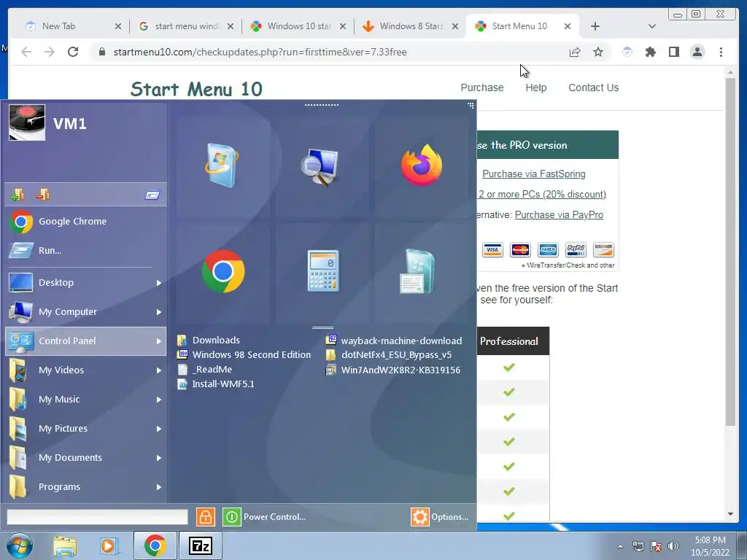Image resolution: width=747 pixels, height=560 pixels.
Task: Launch Firefox from the start menu tile
Action: (421, 165)
